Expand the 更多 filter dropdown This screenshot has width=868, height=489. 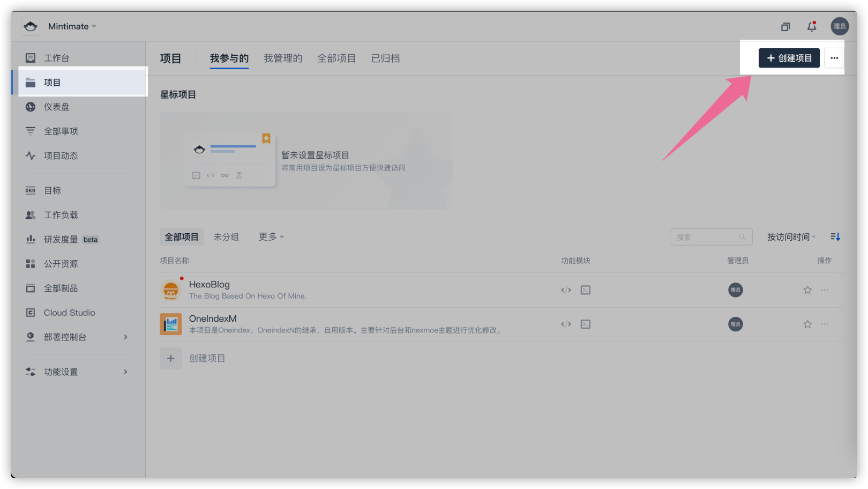[271, 236]
